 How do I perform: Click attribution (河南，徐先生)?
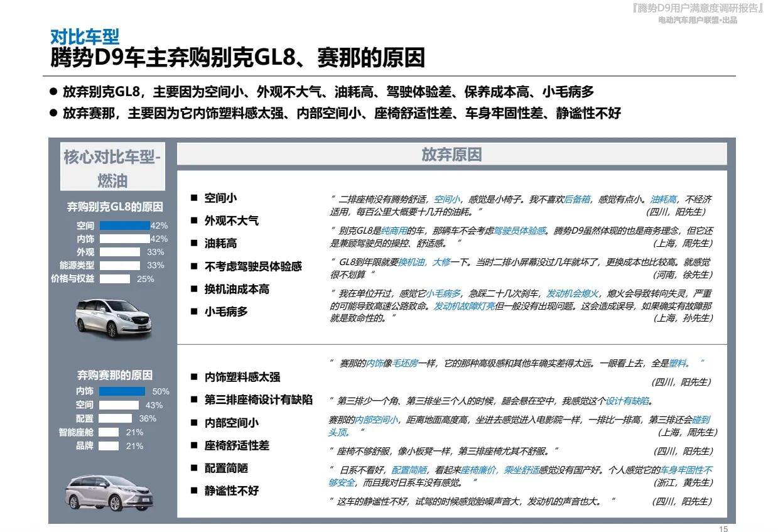click(x=683, y=274)
